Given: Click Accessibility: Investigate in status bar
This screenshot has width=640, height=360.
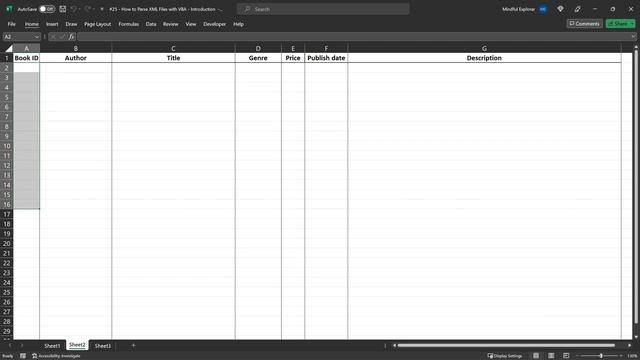Looking at the screenshot, I should coord(56,356).
